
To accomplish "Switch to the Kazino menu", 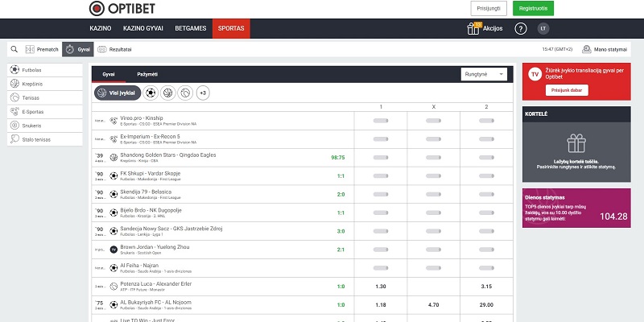I will pos(100,28).
